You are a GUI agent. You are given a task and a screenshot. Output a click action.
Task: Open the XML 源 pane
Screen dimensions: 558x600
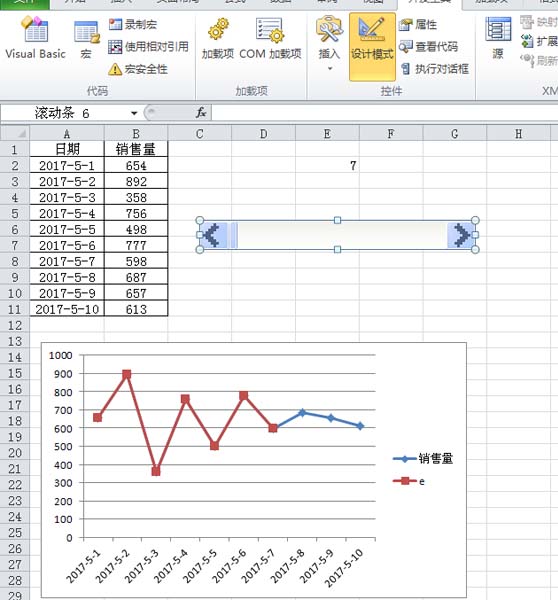tap(498, 38)
